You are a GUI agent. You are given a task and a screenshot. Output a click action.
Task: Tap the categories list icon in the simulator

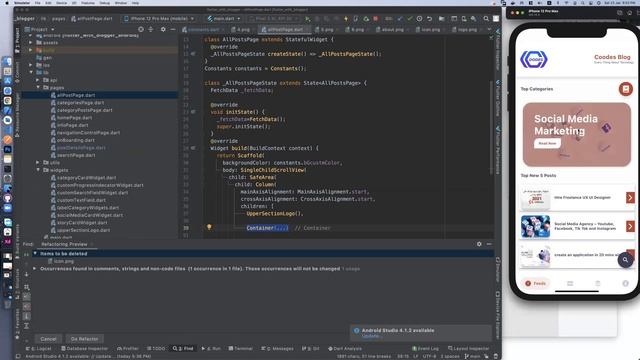click(x=625, y=89)
